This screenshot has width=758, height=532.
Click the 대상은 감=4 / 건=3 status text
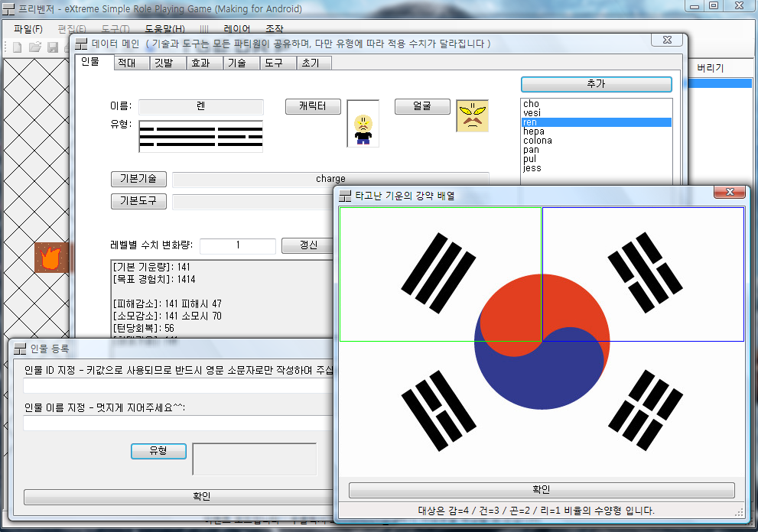click(536, 511)
